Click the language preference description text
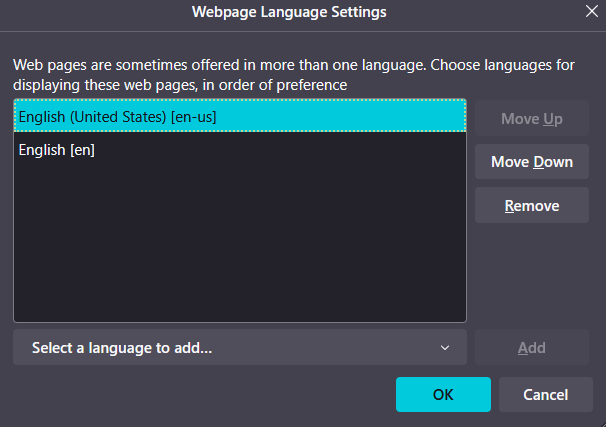This screenshot has width=606, height=427. [x=293, y=65]
